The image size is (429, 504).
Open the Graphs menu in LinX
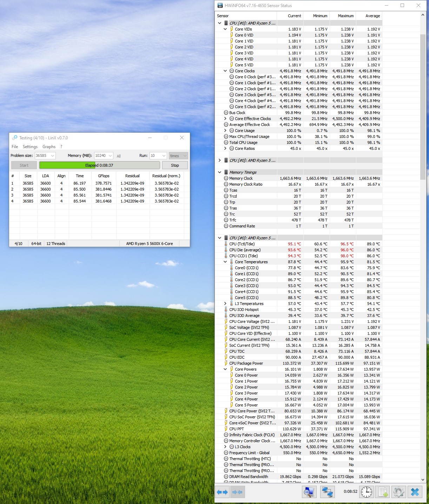(x=49, y=147)
